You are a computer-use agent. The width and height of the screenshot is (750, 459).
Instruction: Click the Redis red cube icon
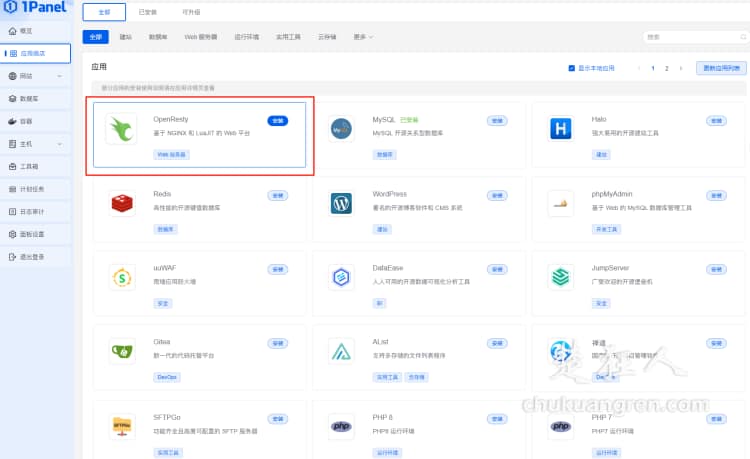122,203
